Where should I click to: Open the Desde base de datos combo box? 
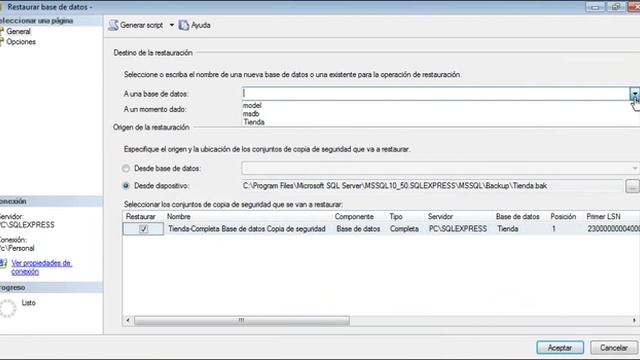(x=440, y=168)
